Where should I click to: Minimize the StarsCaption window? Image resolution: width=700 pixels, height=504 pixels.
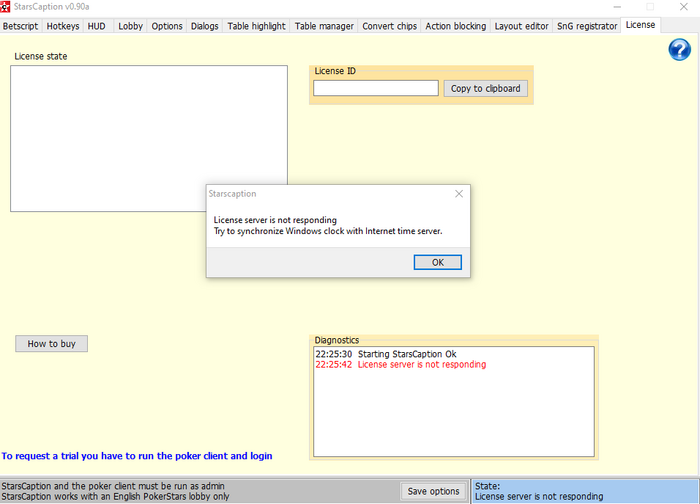coord(617,7)
